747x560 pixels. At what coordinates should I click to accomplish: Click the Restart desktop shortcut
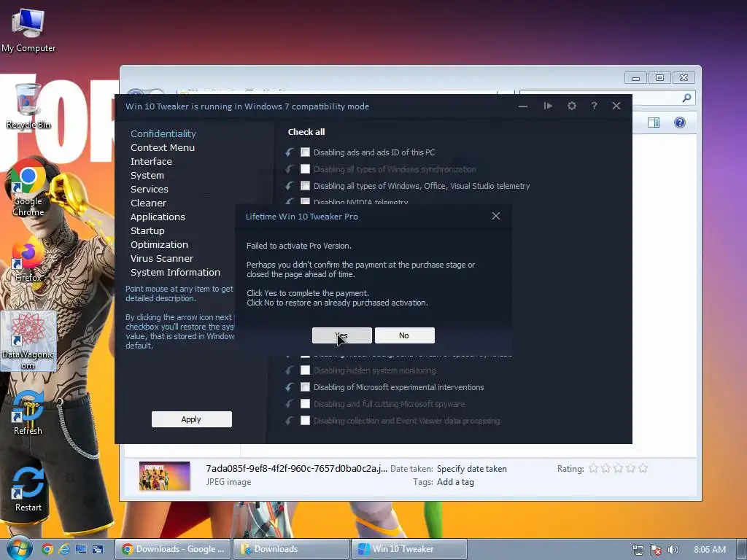28,489
